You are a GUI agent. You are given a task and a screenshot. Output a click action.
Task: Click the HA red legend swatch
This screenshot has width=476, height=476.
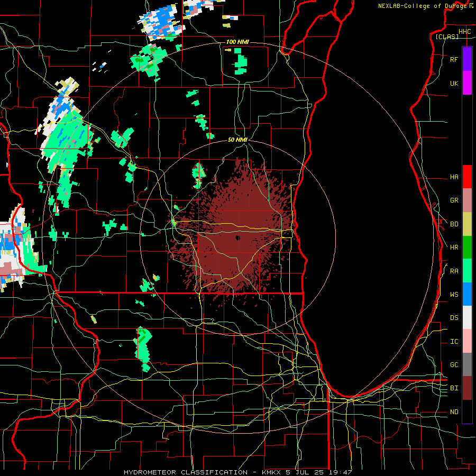(x=467, y=177)
